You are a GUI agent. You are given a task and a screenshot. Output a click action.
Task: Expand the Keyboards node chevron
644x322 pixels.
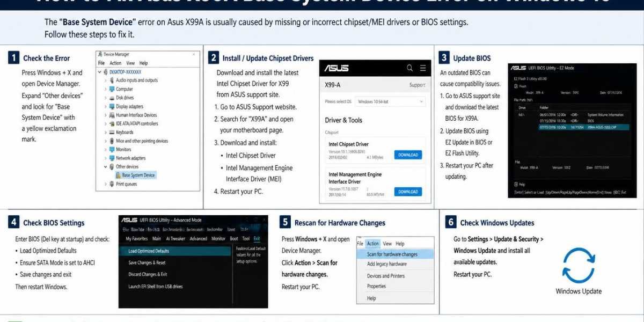pos(106,132)
